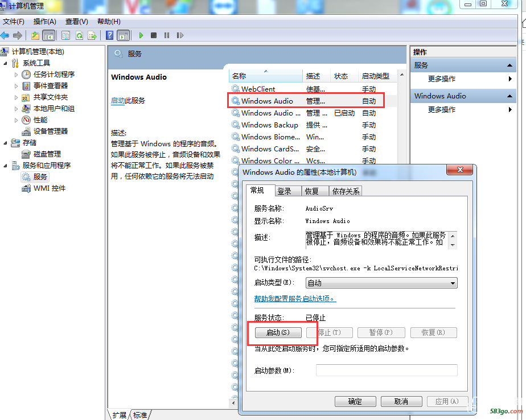Screen dimensions: 526x420
Task: Open the 启动类型 dropdown in properties dialog
Action: (x=381, y=283)
